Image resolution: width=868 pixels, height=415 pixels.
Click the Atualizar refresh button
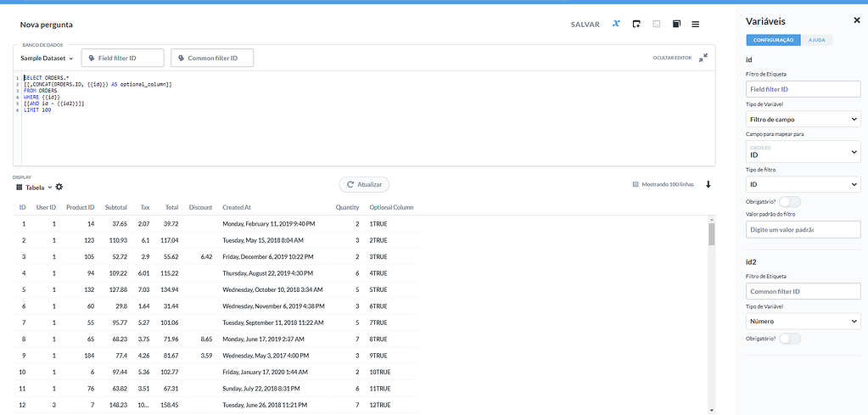(364, 184)
